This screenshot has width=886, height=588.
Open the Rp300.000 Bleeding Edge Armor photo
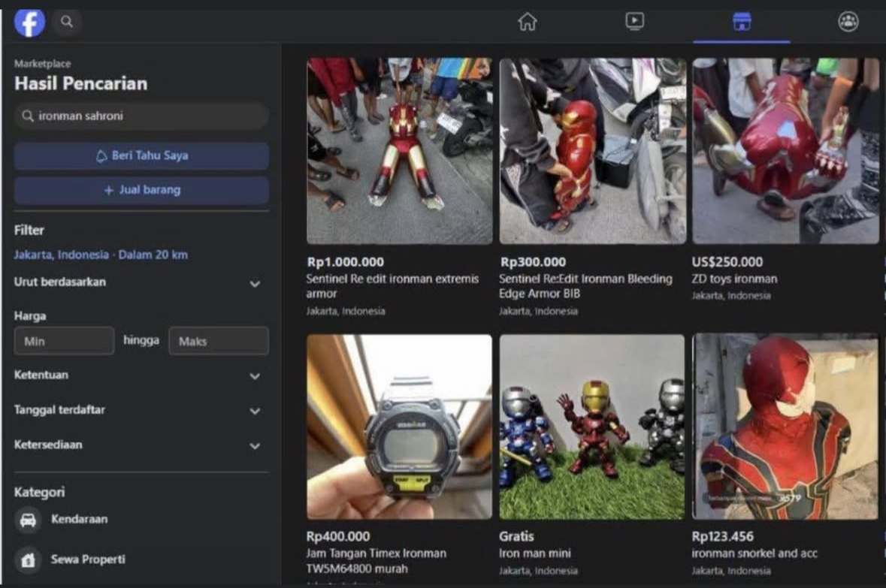point(593,151)
